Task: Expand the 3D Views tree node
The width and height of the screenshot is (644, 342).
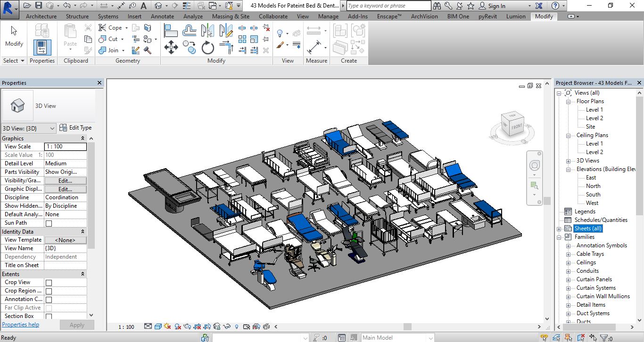Action: tap(568, 161)
